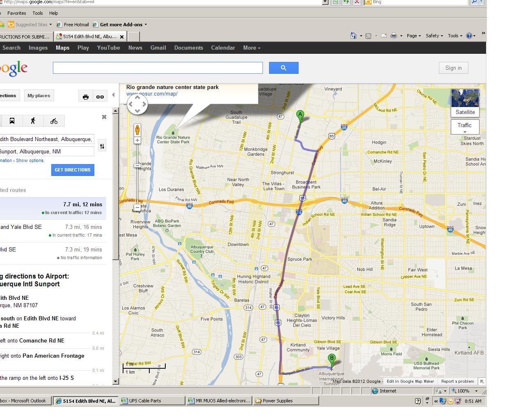The height and width of the screenshot is (420, 525).
Task: Click the orange Street View pegman
Action: 137,130
